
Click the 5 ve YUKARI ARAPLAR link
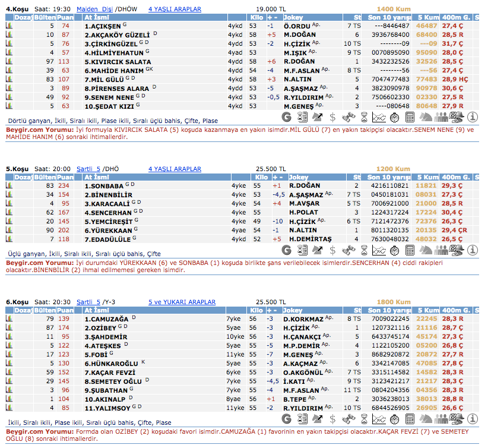point(182,302)
